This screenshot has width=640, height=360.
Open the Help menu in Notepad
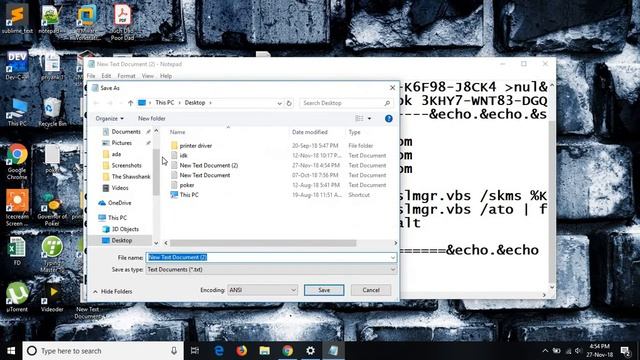166,76
